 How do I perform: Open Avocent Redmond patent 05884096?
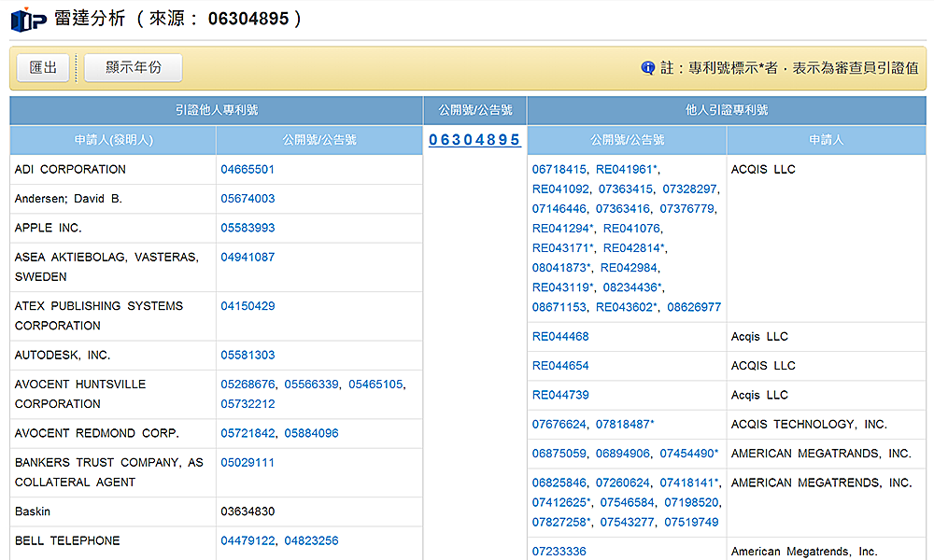tap(312, 433)
